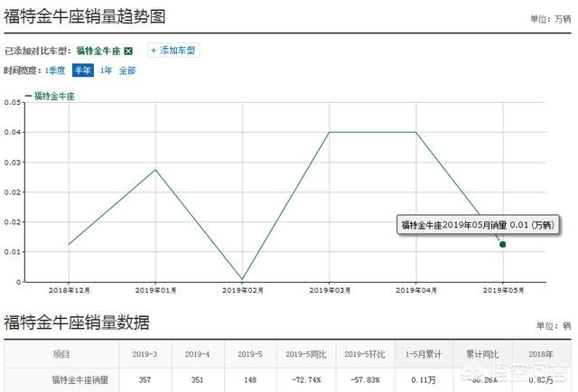Show 全部 time range data
The width and height of the screenshot is (578, 392).
(126, 70)
